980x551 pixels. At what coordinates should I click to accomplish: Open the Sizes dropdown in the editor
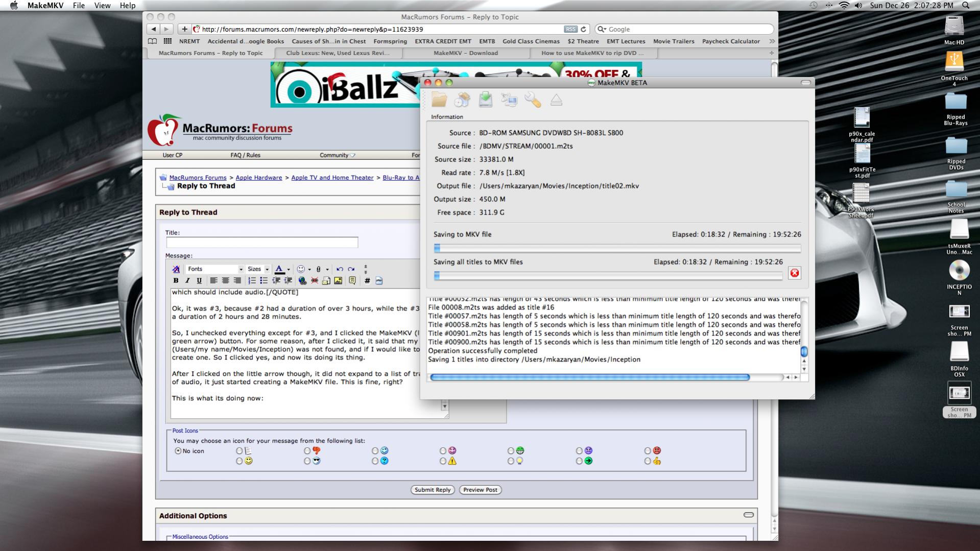258,269
